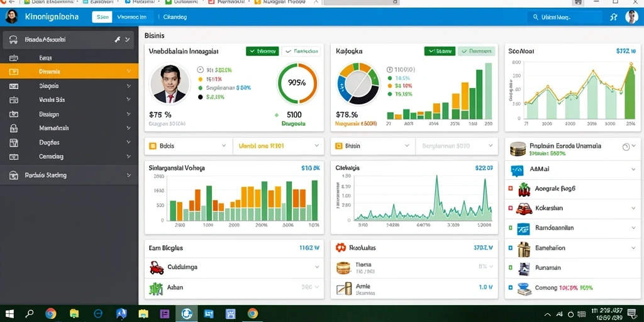Toggle the green checked button in Kafogka card
This screenshot has width=644, height=322.
tap(440, 52)
